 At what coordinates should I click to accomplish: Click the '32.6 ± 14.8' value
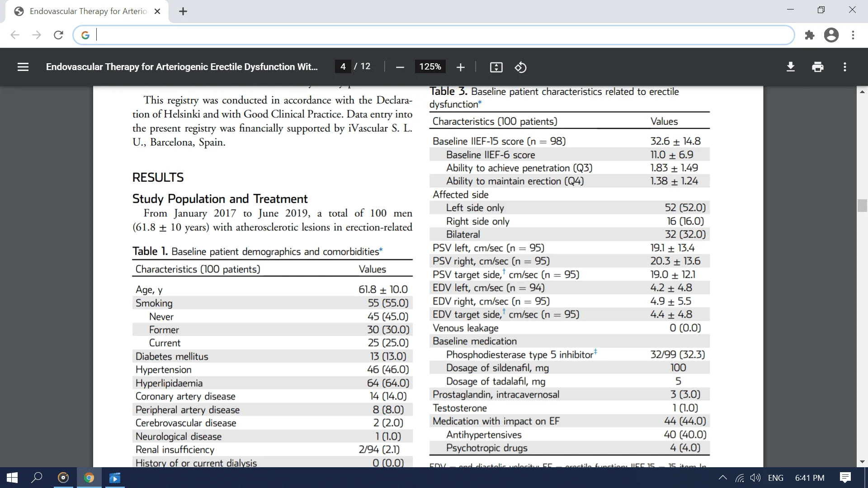point(675,141)
